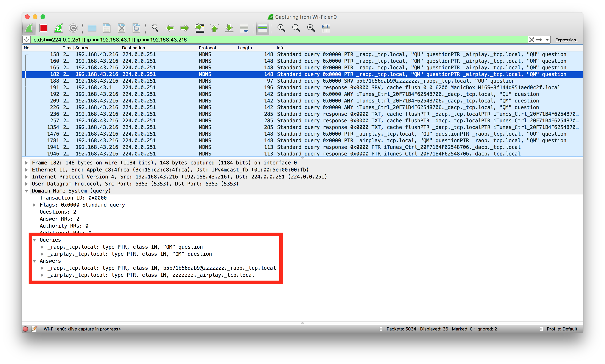Click into the display filter field
The width and height of the screenshot is (605, 364).
[270, 40]
